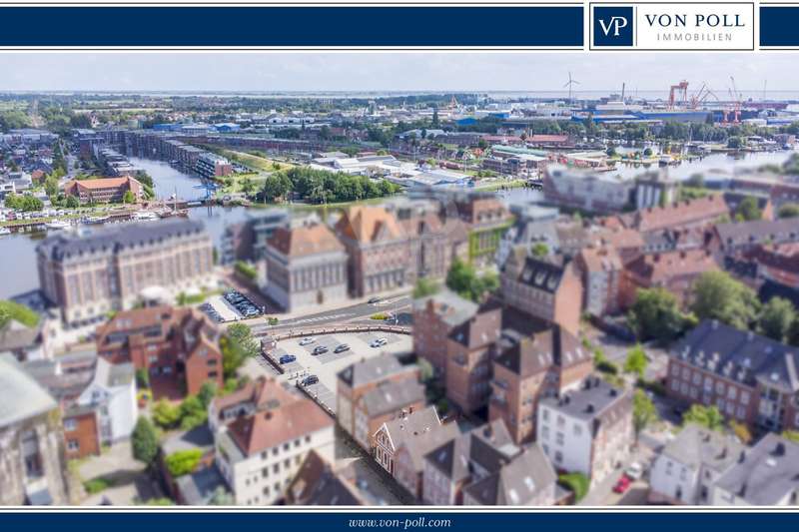The width and height of the screenshot is (799, 532).
Task: Click the VP monogram logo icon
Action: tap(613, 27)
